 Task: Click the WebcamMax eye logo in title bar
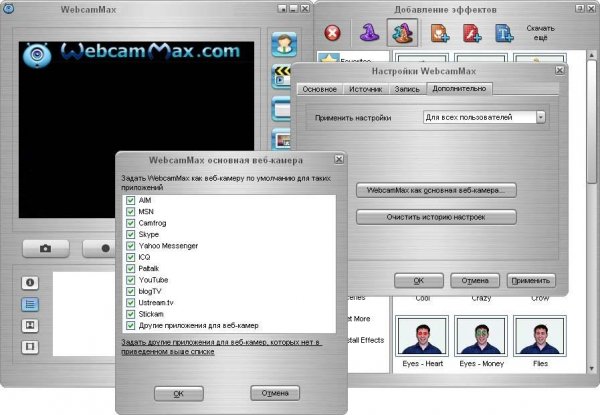click(x=8, y=8)
